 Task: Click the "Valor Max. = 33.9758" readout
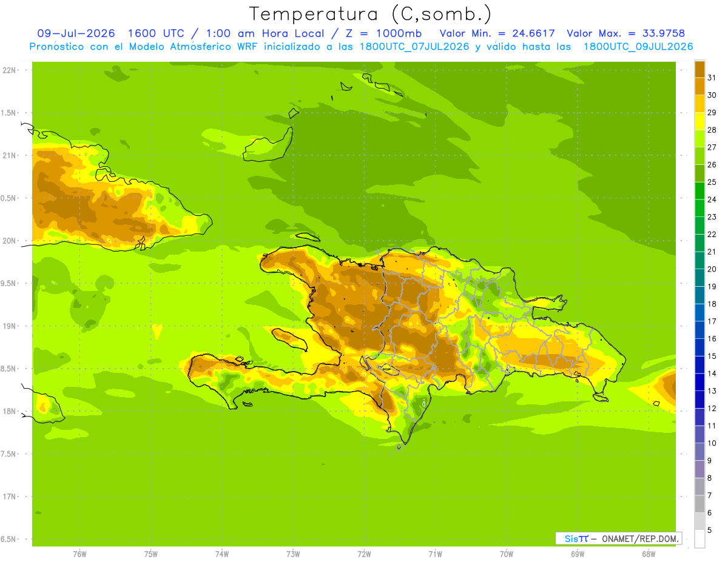(x=625, y=33)
